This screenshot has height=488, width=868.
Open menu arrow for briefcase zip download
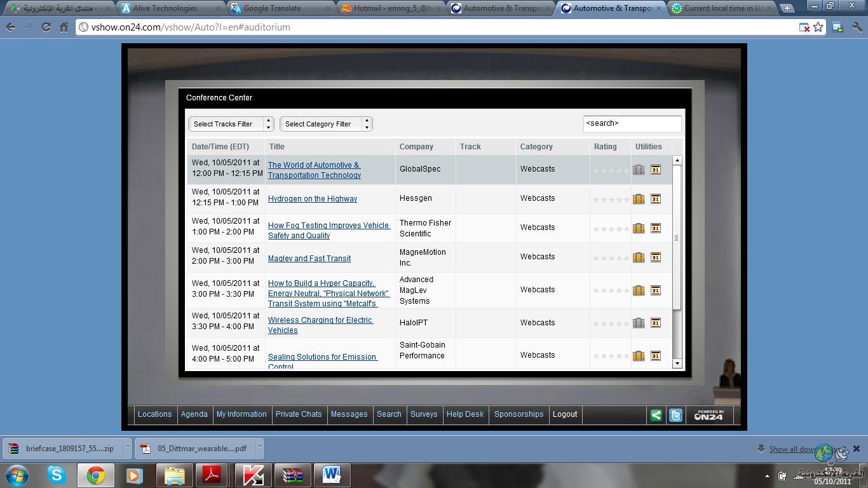coord(127,447)
